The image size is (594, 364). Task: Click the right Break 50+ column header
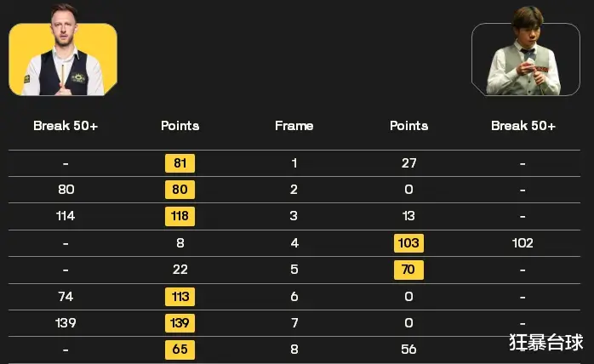pyautogui.click(x=523, y=126)
